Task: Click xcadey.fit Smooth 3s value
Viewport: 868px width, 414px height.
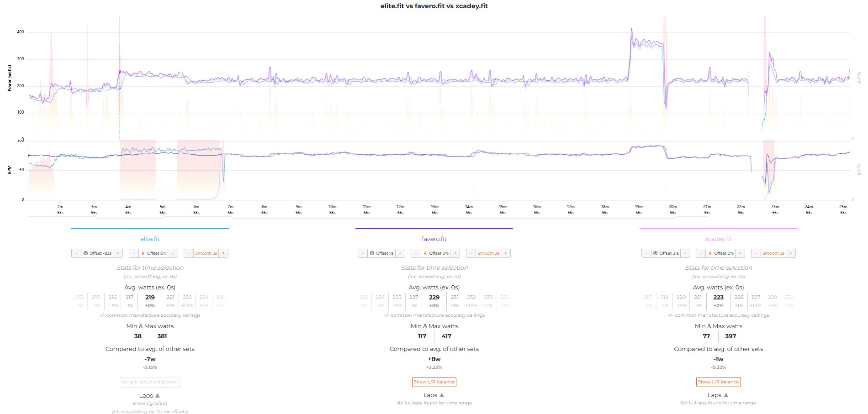Action: [773, 253]
